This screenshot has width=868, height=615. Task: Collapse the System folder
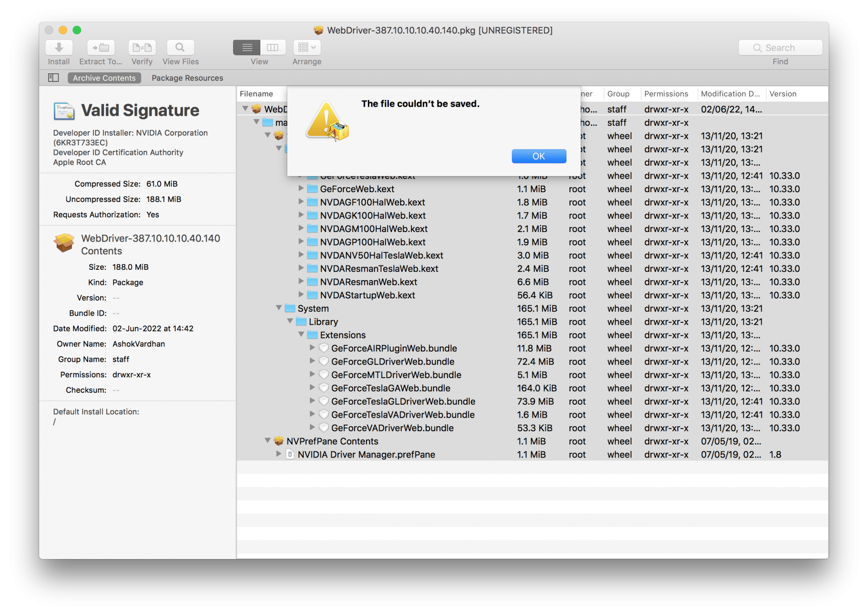pyautogui.click(x=279, y=308)
